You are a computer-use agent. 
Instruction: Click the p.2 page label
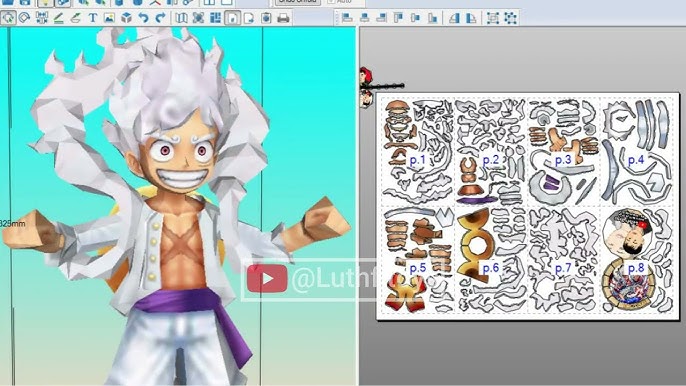point(490,160)
